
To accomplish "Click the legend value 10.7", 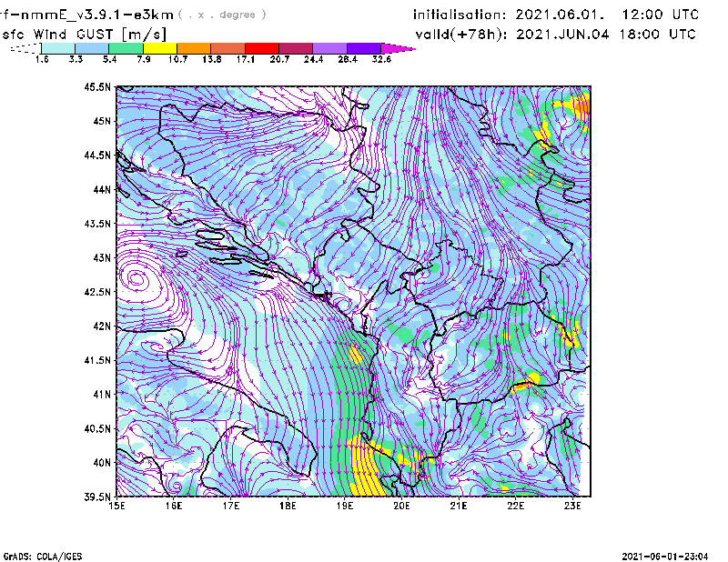I will (177, 59).
